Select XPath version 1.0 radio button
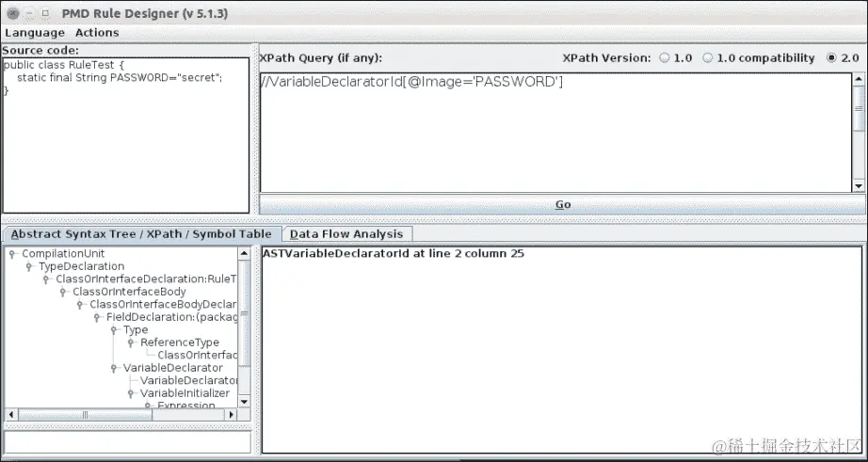The height and width of the screenshot is (462, 868). [x=665, y=58]
